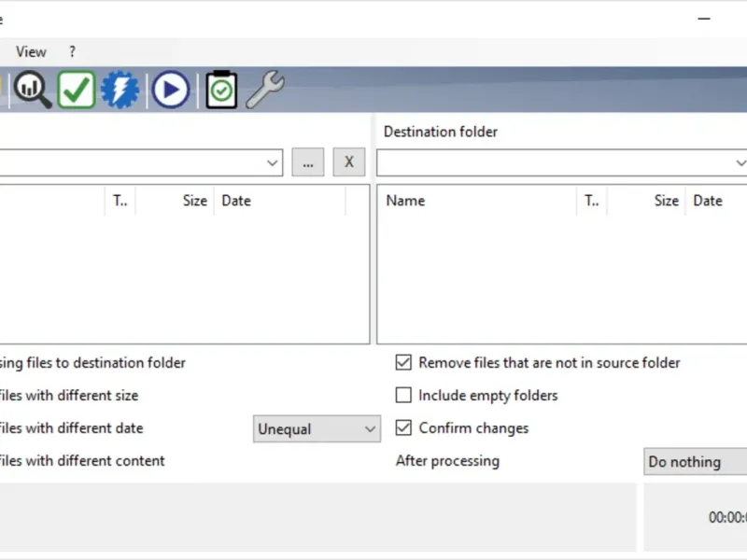Image resolution: width=747 pixels, height=560 pixels.
Task: Click the analyze magnifying glass icon
Action: pos(33,89)
